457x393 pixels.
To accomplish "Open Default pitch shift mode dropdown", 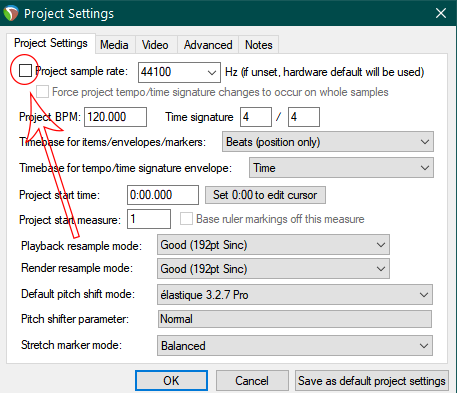I will point(295,295).
